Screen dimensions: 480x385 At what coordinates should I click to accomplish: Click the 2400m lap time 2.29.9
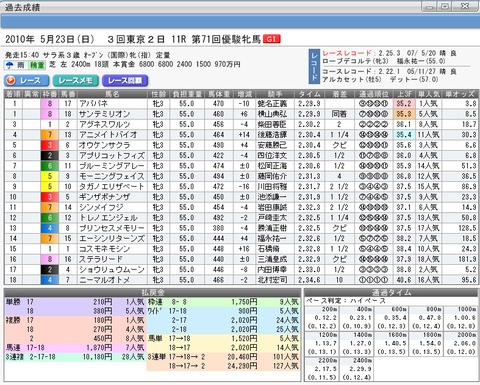point(357,369)
